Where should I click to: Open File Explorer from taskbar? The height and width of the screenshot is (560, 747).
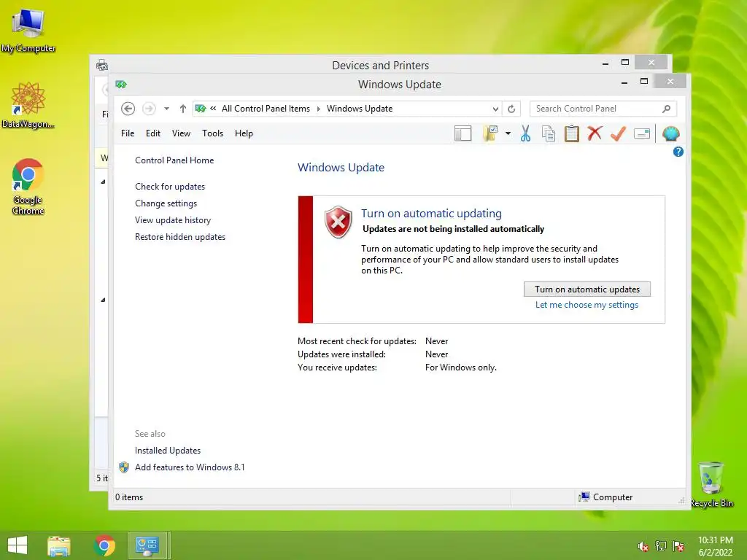(x=59, y=545)
